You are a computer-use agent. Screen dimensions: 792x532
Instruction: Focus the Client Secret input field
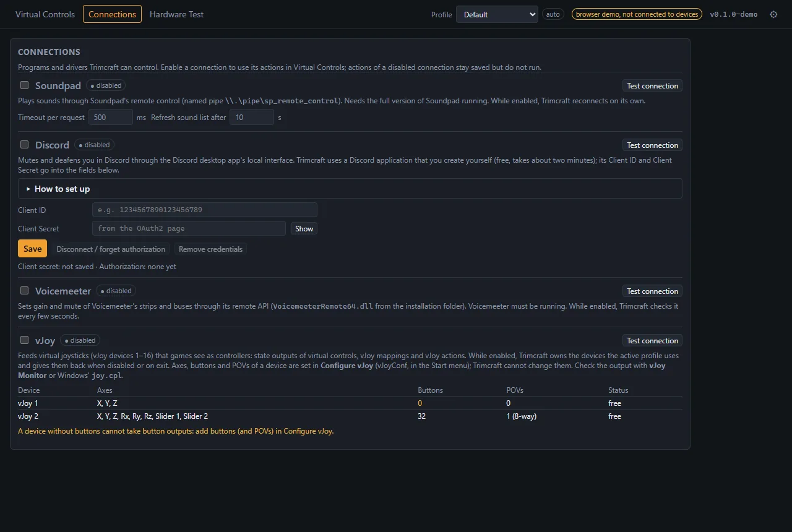pos(189,228)
